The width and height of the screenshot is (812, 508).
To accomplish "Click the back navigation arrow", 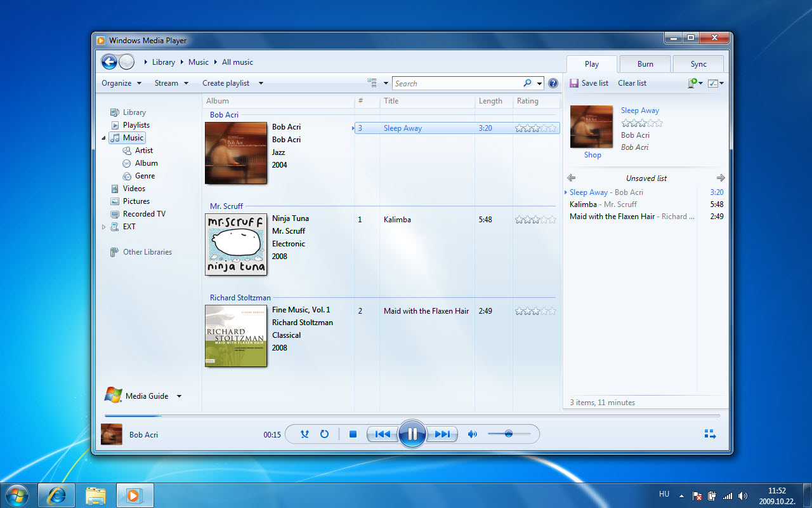I will coord(109,62).
